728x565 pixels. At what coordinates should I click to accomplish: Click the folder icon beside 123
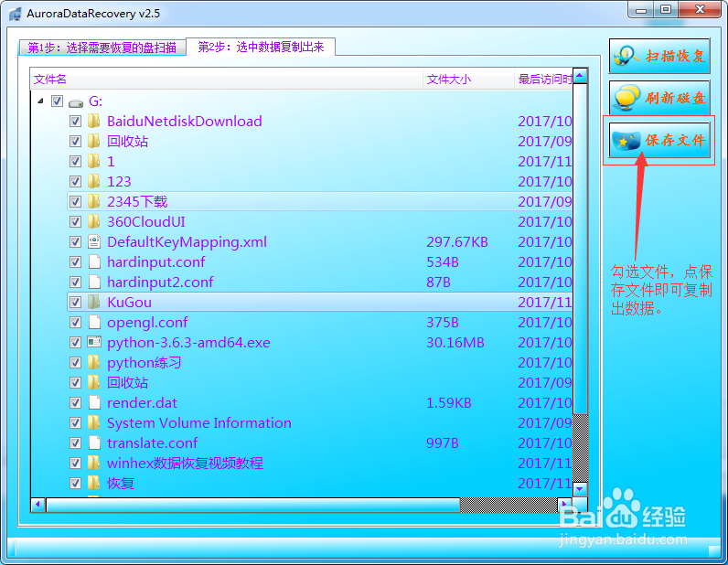pos(94,182)
